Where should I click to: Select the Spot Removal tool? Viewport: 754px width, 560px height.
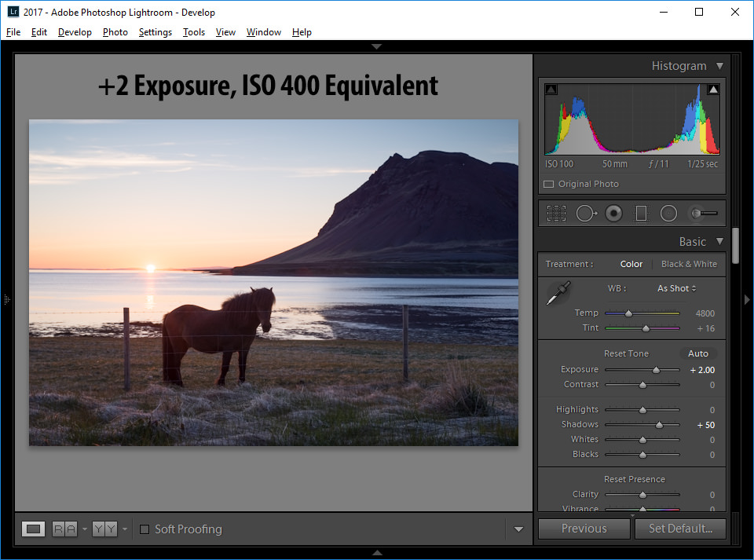pyautogui.click(x=587, y=214)
